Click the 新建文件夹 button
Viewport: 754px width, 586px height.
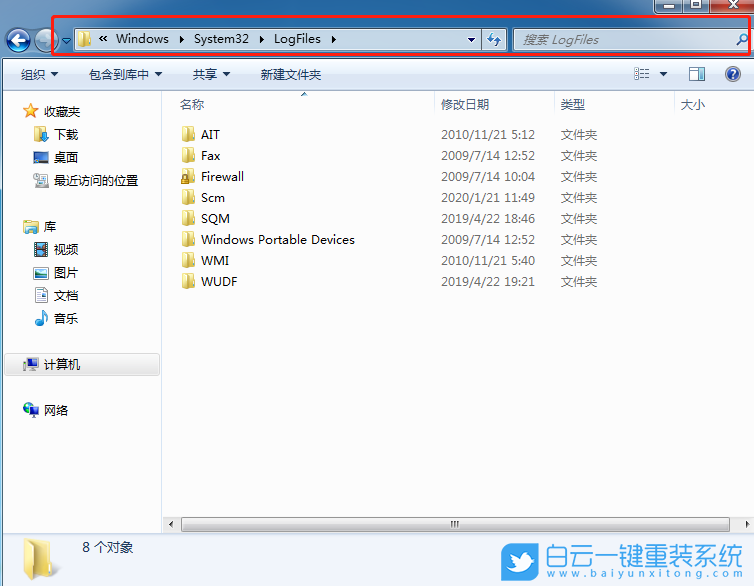290,75
